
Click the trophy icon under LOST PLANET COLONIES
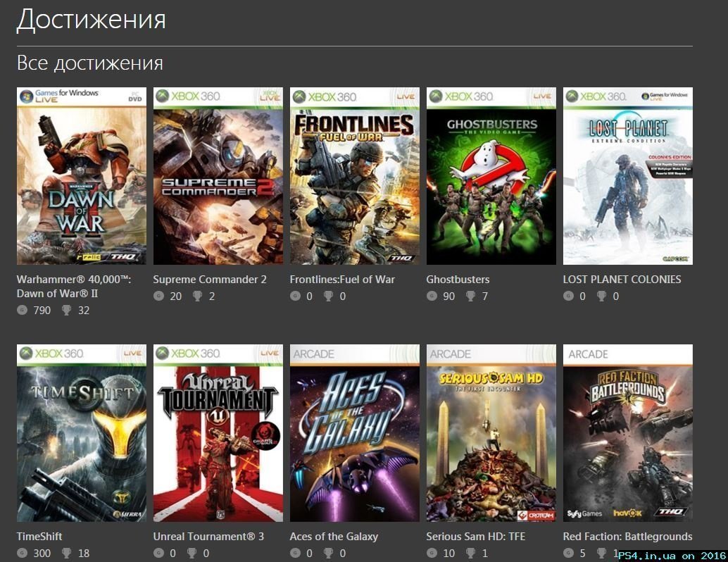(x=601, y=296)
